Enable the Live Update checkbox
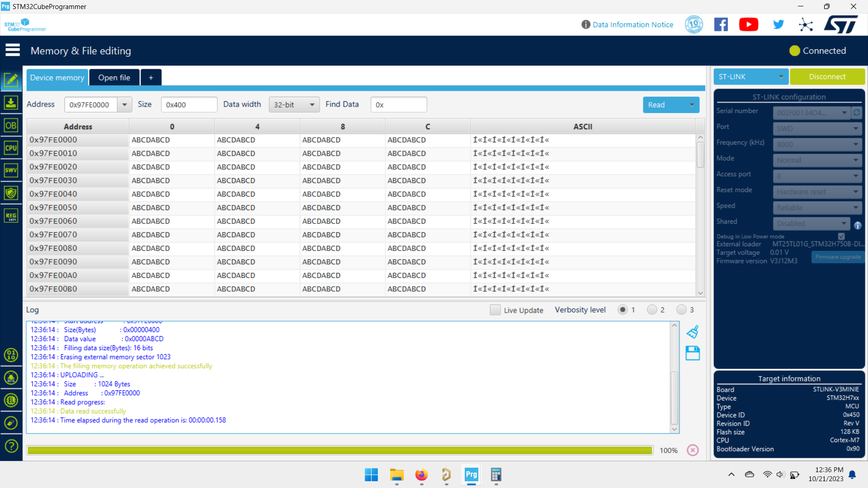Viewport: 868px width, 488px height. click(x=495, y=310)
